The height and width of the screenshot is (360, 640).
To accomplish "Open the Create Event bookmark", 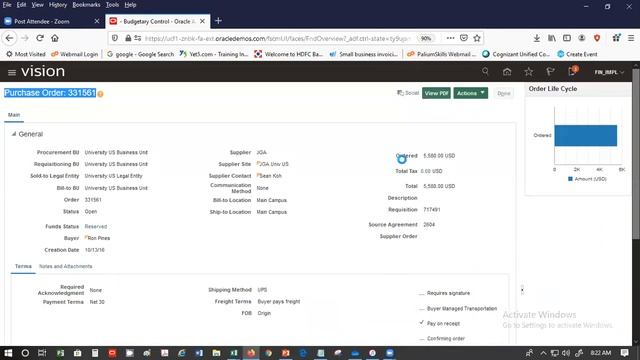I will pyautogui.click(x=577, y=54).
